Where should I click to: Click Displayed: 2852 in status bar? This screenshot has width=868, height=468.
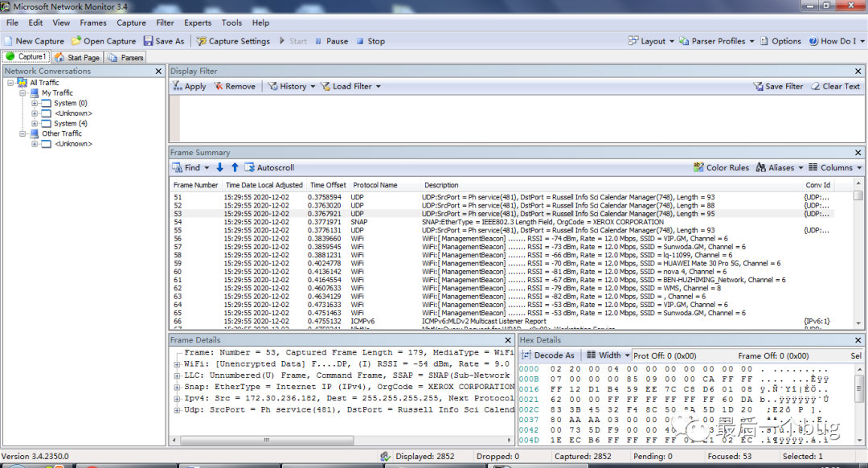[x=424, y=457]
